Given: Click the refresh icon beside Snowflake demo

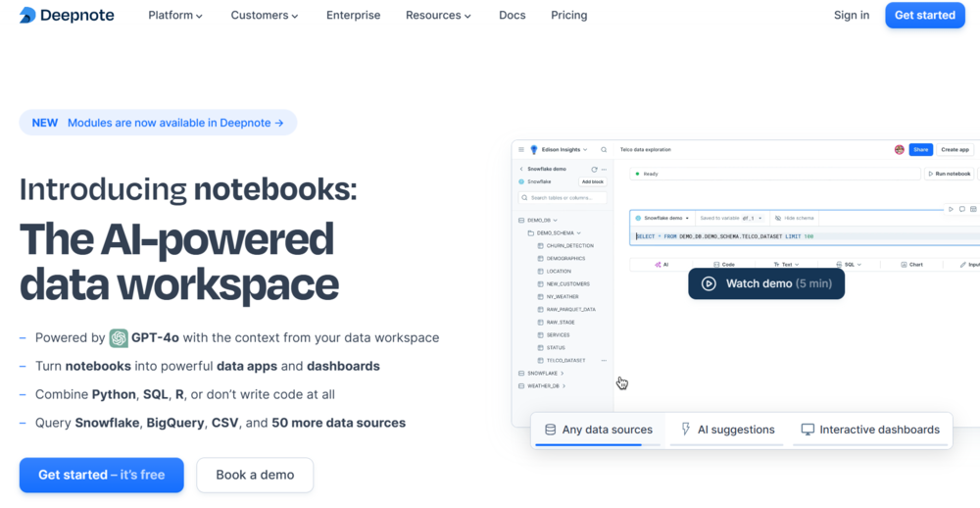Looking at the screenshot, I should click(x=594, y=169).
